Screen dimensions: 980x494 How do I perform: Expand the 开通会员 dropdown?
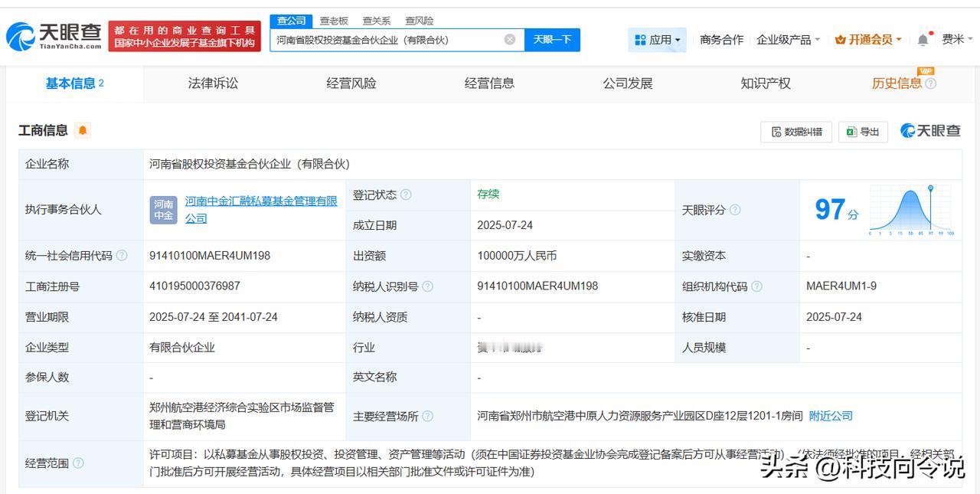point(868,40)
